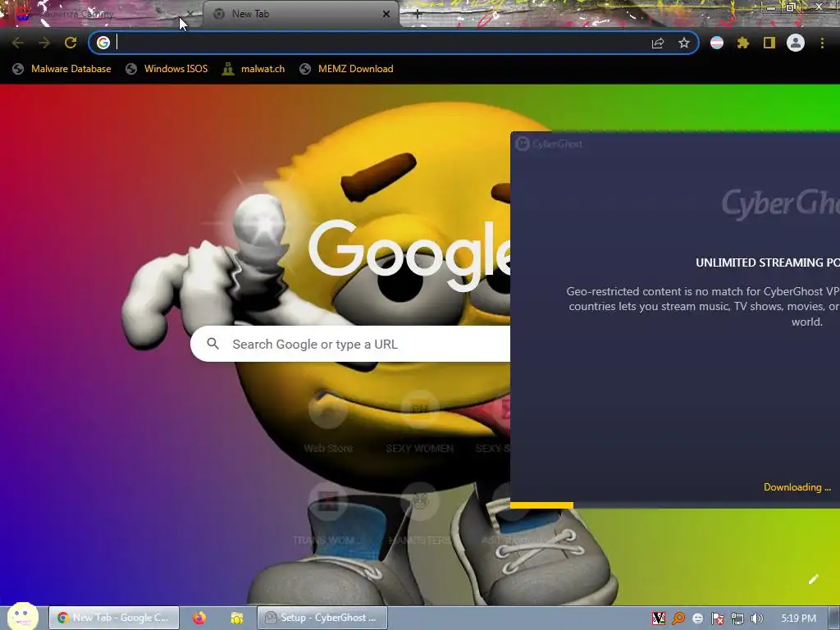Open the network connection tray icon
The width and height of the screenshot is (840, 630).
pyautogui.click(x=737, y=619)
